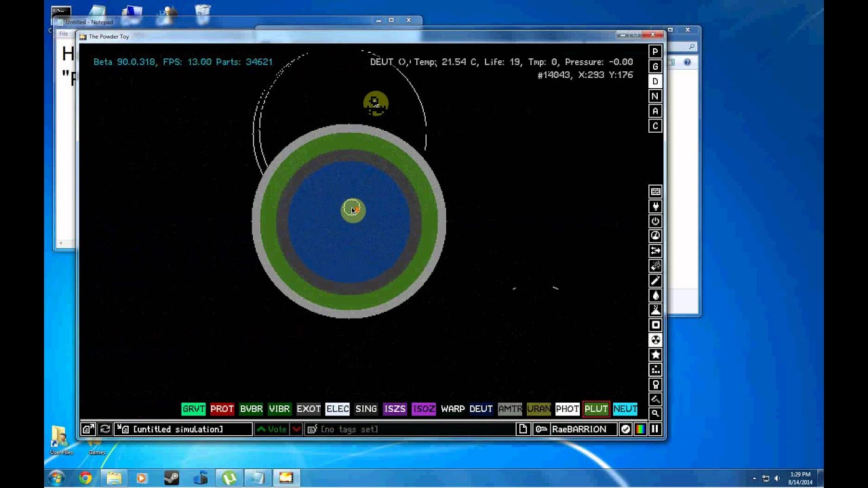Select the WARP element
Image resolution: width=868 pixels, height=488 pixels.
tap(452, 409)
